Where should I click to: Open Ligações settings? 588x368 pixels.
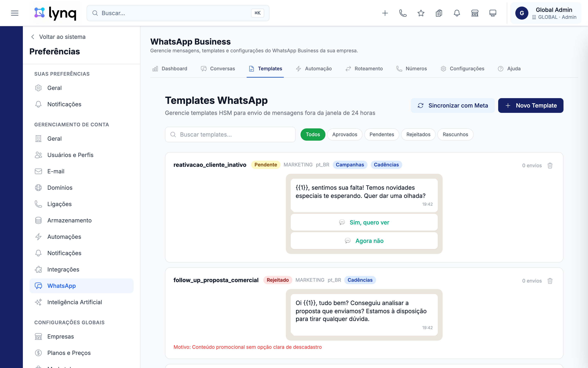tap(81, 204)
